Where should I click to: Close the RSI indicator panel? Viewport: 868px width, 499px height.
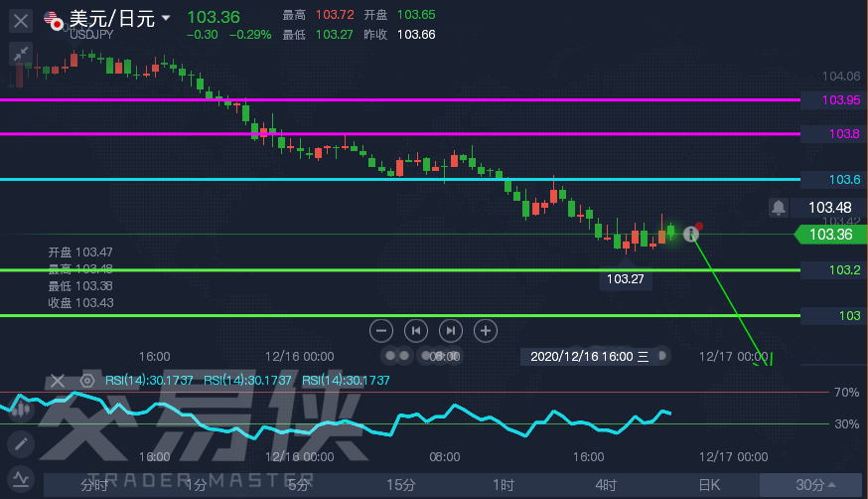click(58, 381)
